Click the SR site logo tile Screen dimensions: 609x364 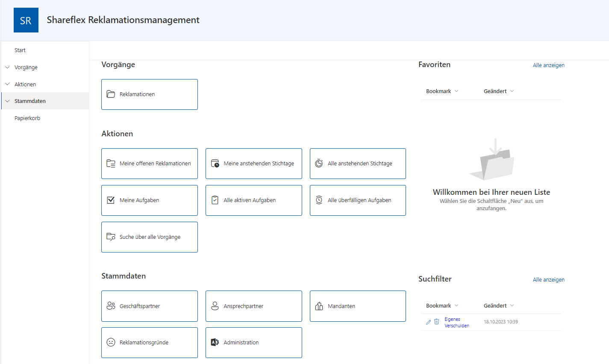(x=26, y=20)
